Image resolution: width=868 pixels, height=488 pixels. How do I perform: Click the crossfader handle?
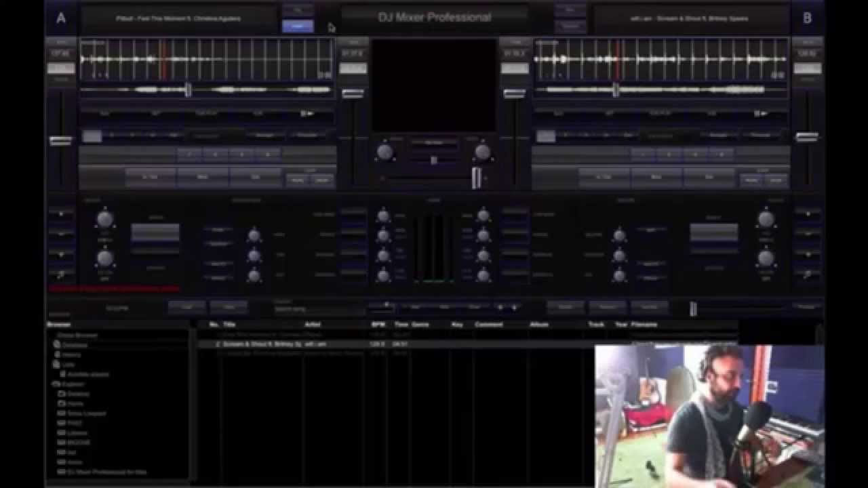(477, 178)
